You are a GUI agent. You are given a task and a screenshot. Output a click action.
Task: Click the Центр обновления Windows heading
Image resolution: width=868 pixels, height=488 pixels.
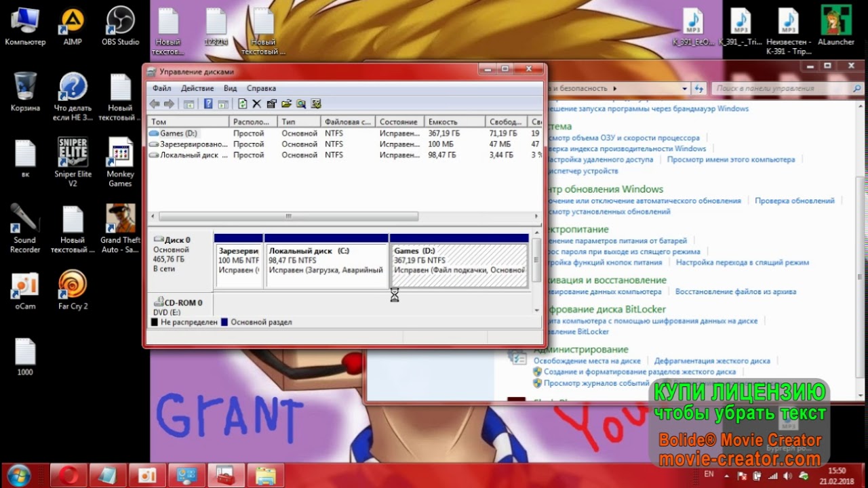[x=604, y=189]
